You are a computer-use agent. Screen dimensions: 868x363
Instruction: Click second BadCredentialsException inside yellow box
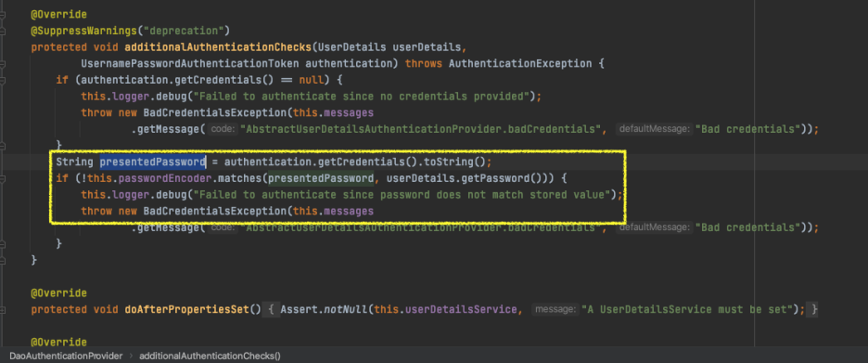click(x=215, y=211)
